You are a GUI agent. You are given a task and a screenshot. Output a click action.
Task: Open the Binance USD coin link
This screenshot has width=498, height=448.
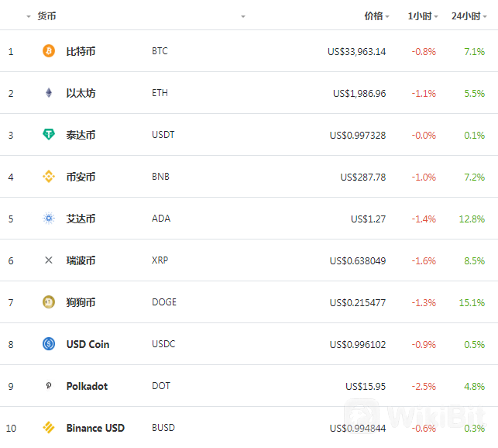click(x=95, y=428)
